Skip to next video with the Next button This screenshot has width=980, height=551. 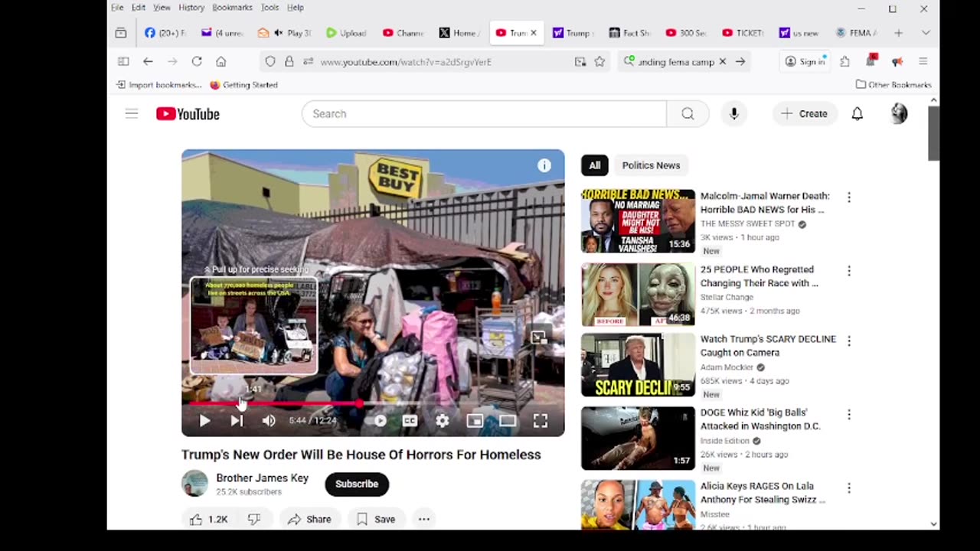(237, 420)
